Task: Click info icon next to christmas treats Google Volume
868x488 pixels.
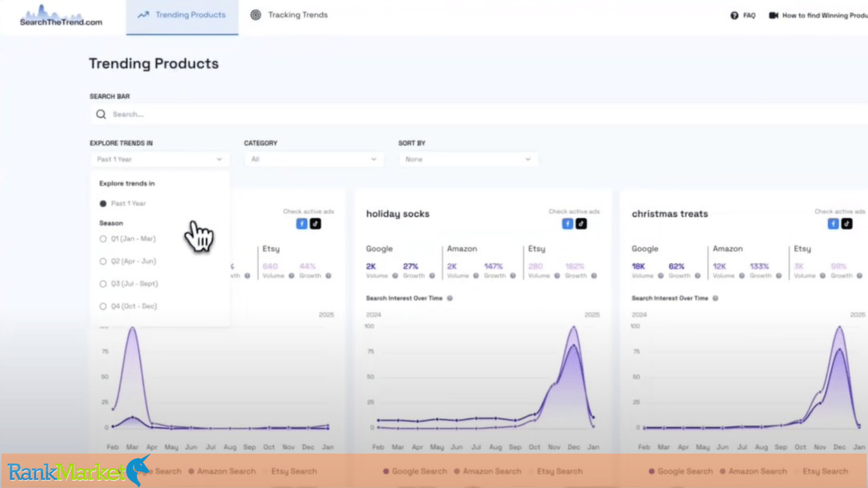Action: [x=660, y=276]
